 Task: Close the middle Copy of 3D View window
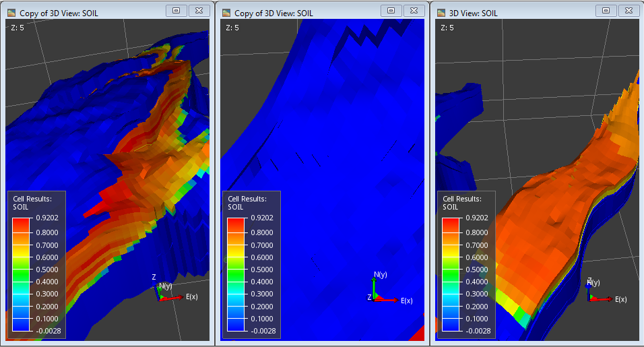pos(414,11)
